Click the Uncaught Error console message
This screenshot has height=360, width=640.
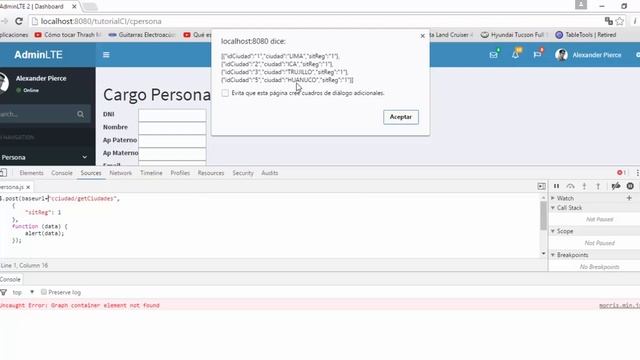[x=80, y=305]
